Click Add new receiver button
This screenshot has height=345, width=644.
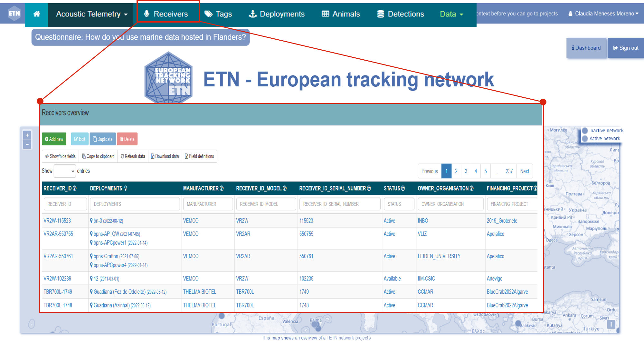pyautogui.click(x=54, y=139)
